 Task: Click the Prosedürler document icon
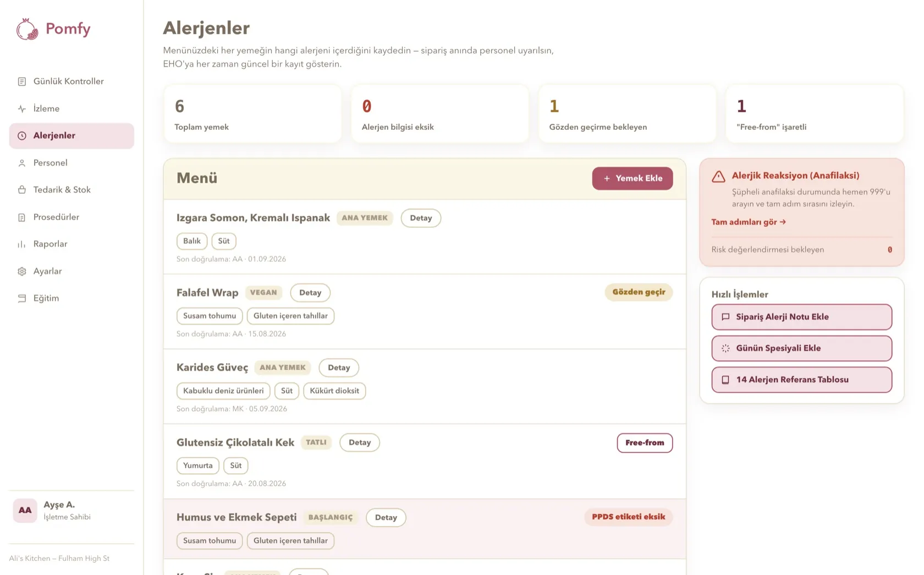point(22,217)
